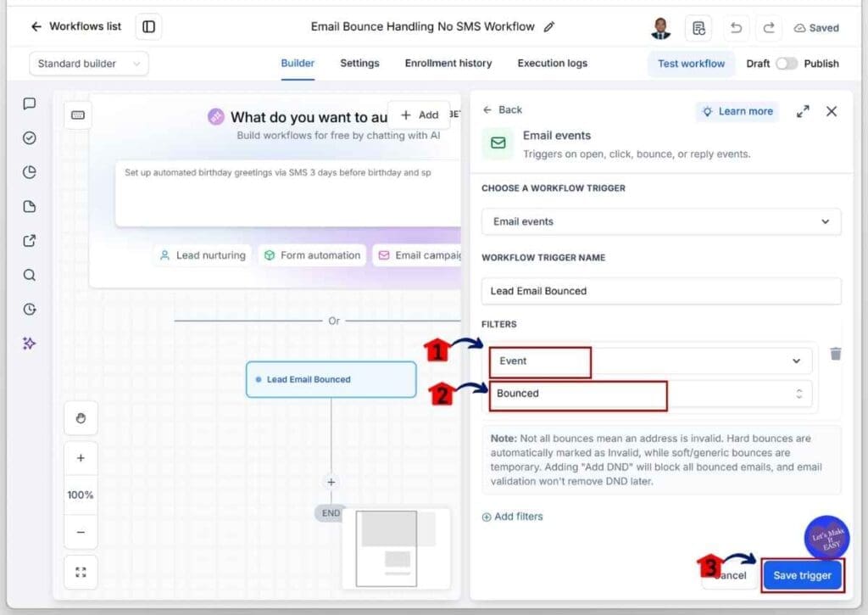Click Back in trigger panel

502,109
